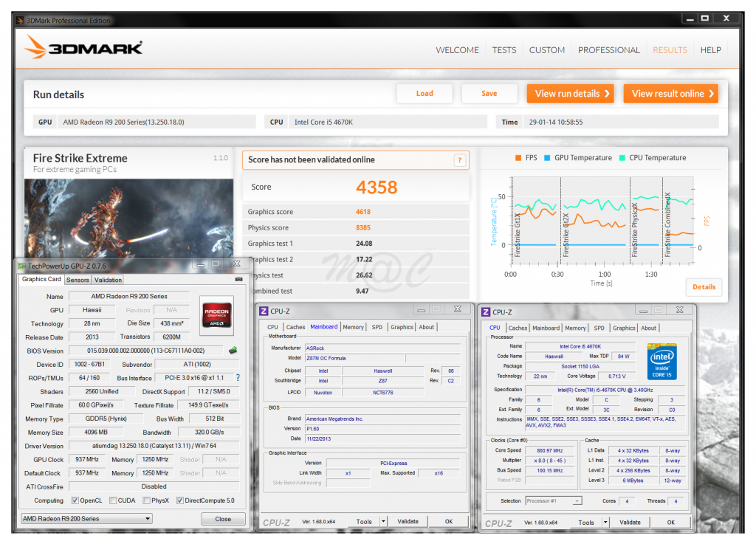Open the Processor #1 selection dropdown
The height and width of the screenshot is (544, 756).
(x=553, y=500)
